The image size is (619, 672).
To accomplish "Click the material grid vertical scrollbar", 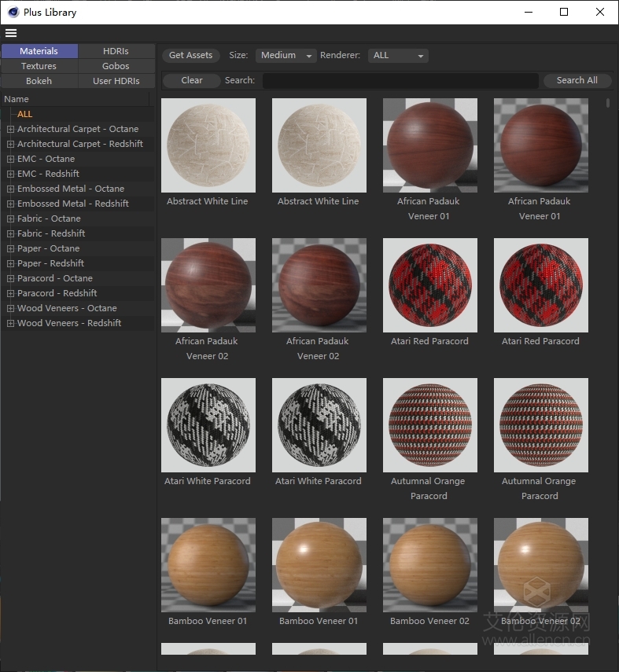I will [608, 103].
